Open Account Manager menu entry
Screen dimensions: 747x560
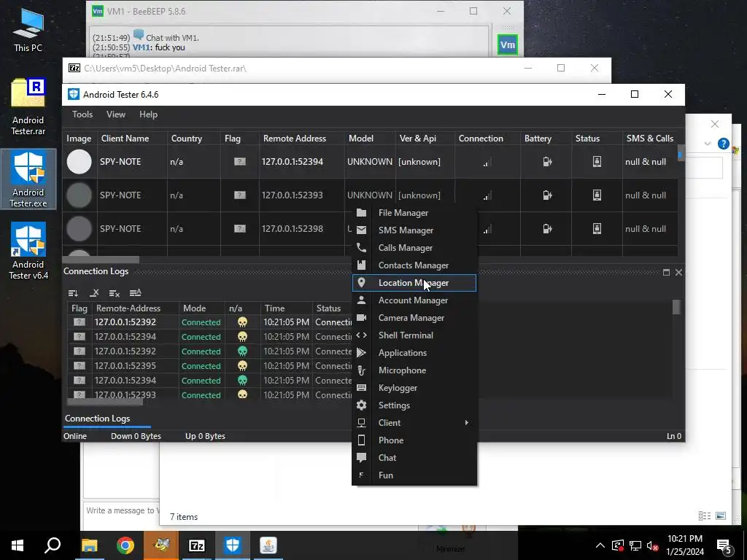414,300
